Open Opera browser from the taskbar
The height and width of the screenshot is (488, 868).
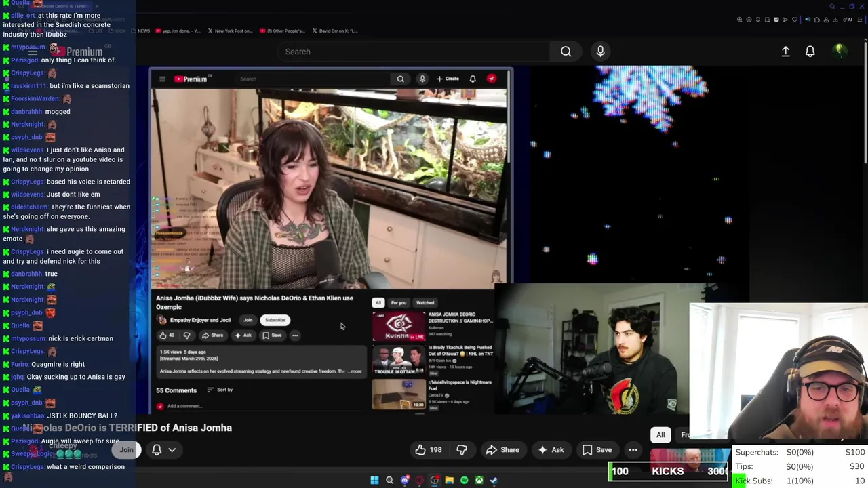point(420,481)
